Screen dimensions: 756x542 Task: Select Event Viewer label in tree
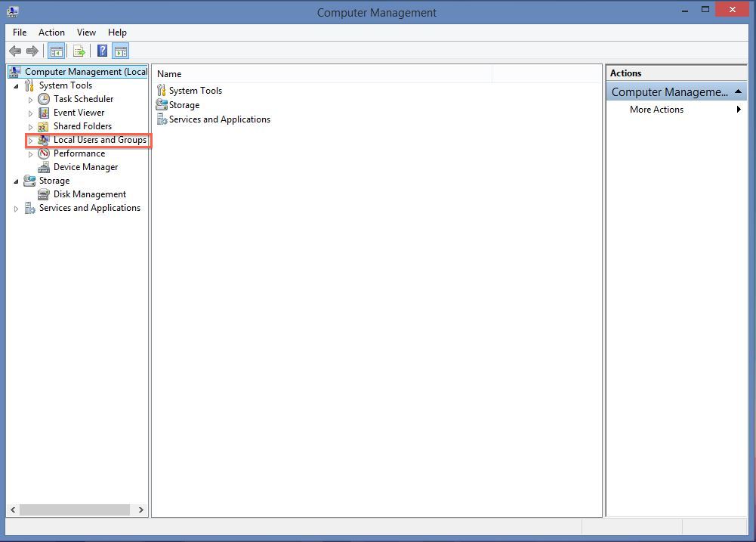pyautogui.click(x=79, y=113)
